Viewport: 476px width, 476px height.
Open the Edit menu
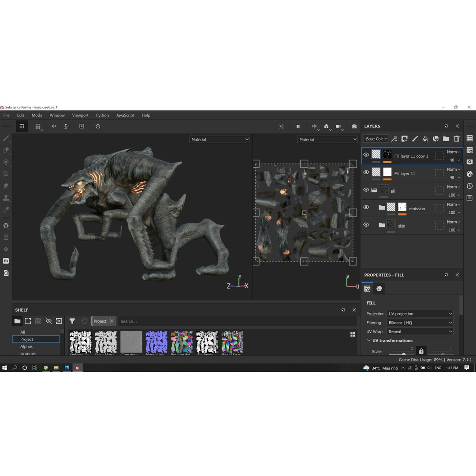click(20, 115)
